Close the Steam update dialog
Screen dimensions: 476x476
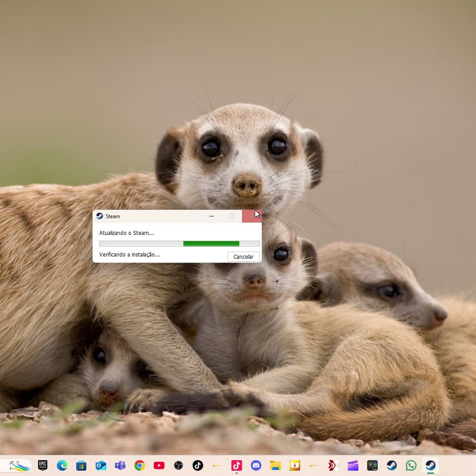coord(252,216)
